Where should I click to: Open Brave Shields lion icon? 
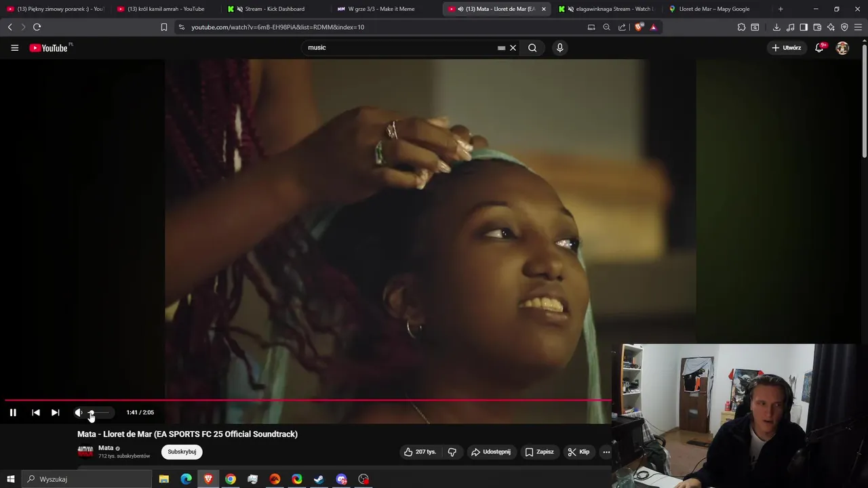639,27
